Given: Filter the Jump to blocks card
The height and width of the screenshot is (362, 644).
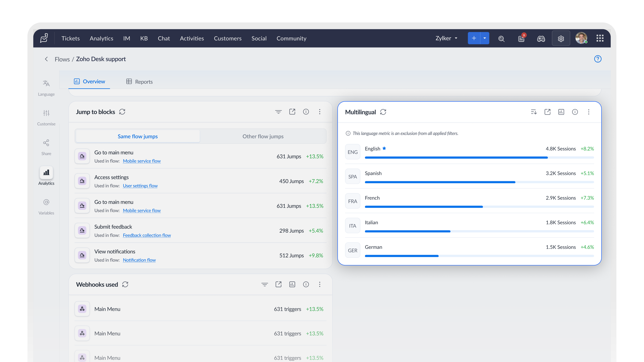Looking at the screenshot, I should pyautogui.click(x=278, y=112).
